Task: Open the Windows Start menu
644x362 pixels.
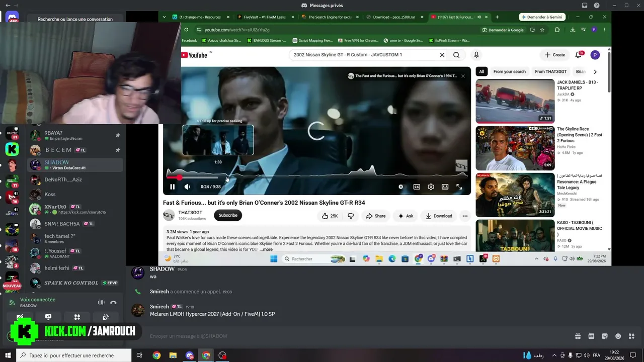Action: (x=8, y=355)
